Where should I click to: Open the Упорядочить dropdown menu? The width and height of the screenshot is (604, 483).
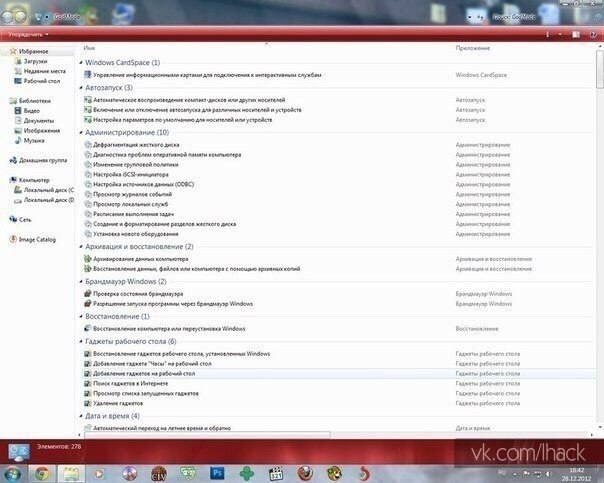pyautogui.click(x=28, y=35)
